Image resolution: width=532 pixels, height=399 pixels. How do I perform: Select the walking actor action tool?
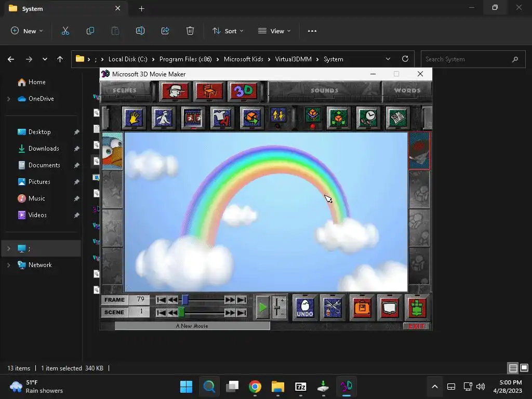pos(164,118)
